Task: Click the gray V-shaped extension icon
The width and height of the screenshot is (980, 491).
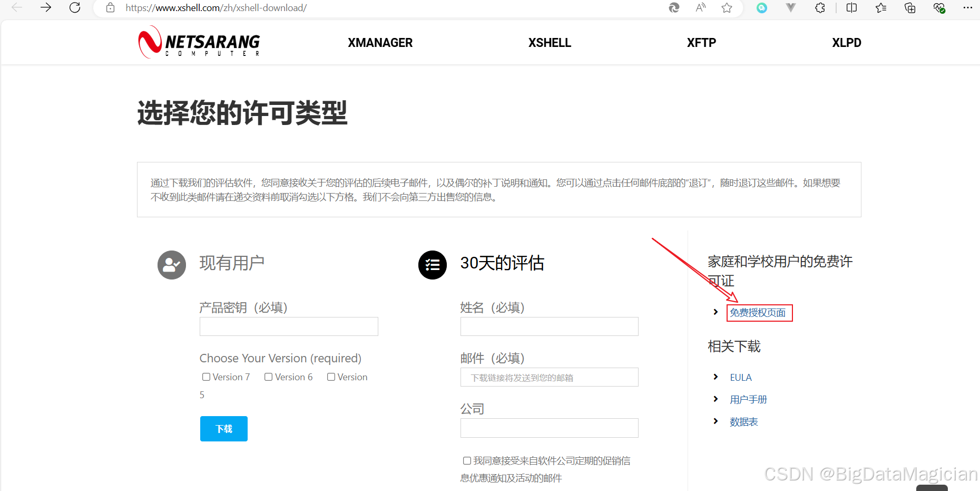Action: 791,7
